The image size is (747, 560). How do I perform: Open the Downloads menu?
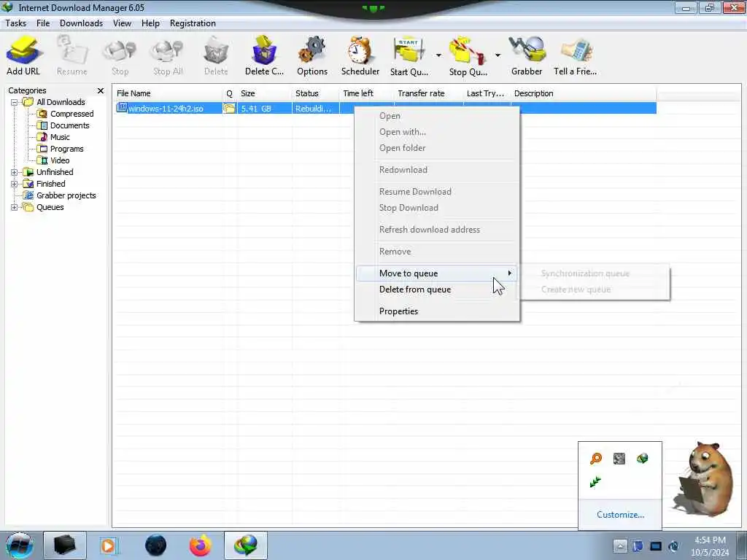81,23
